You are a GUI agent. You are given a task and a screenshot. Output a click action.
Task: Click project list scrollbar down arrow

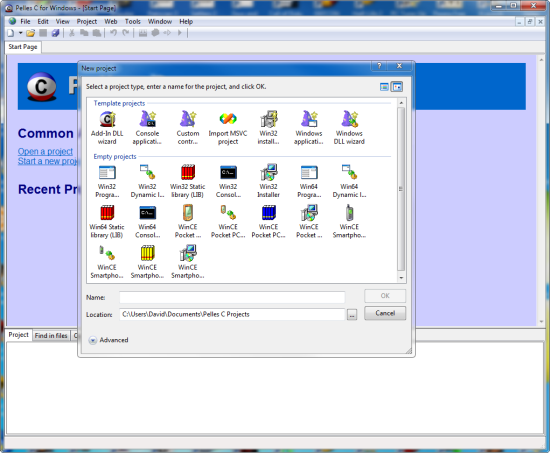pyautogui.click(x=401, y=278)
